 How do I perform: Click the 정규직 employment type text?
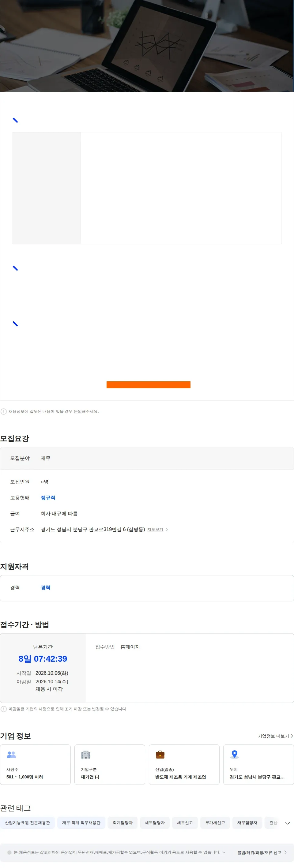tap(48, 498)
